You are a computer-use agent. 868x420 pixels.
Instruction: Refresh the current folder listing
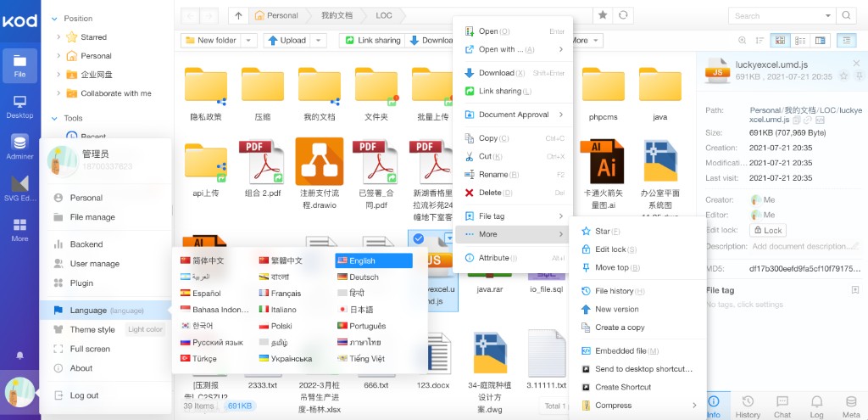[x=624, y=15]
